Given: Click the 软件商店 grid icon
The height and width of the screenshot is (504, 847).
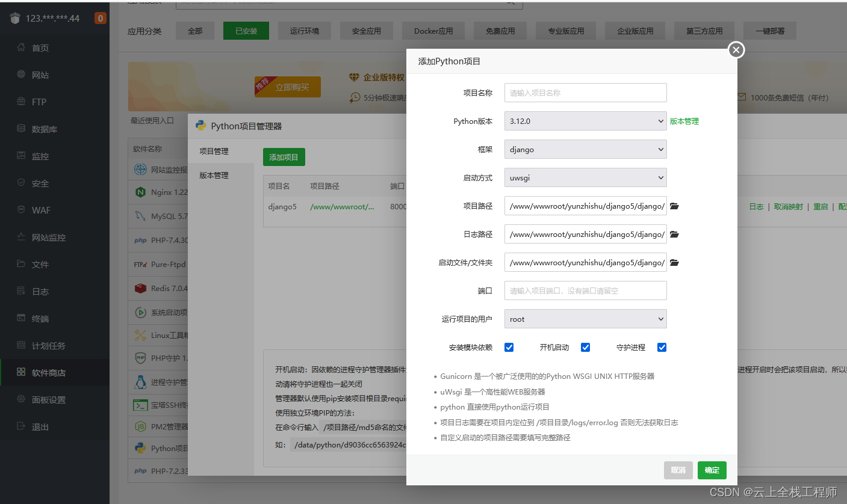Looking at the screenshot, I should [x=21, y=372].
